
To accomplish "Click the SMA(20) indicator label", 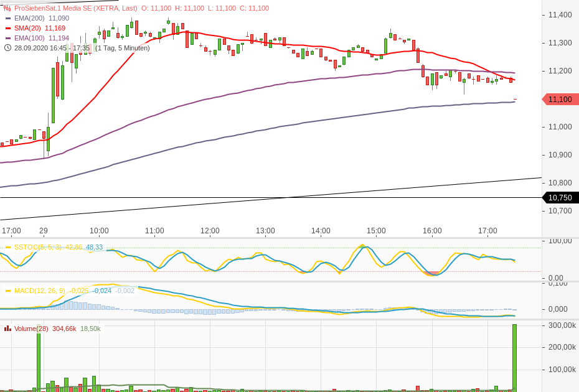I will pos(27,28).
